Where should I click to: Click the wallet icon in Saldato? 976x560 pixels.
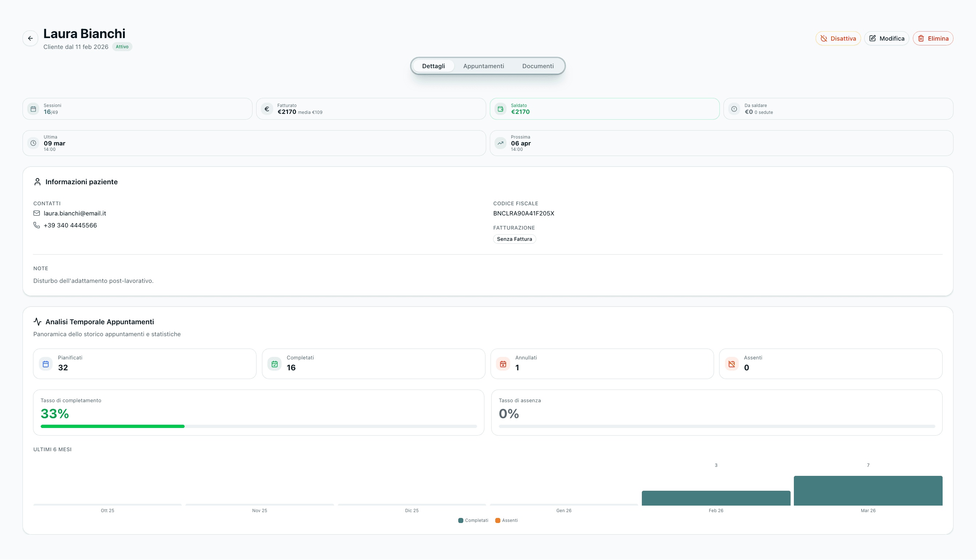point(500,109)
